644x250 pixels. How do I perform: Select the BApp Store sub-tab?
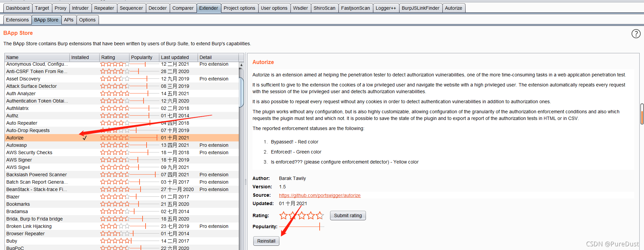[46, 20]
